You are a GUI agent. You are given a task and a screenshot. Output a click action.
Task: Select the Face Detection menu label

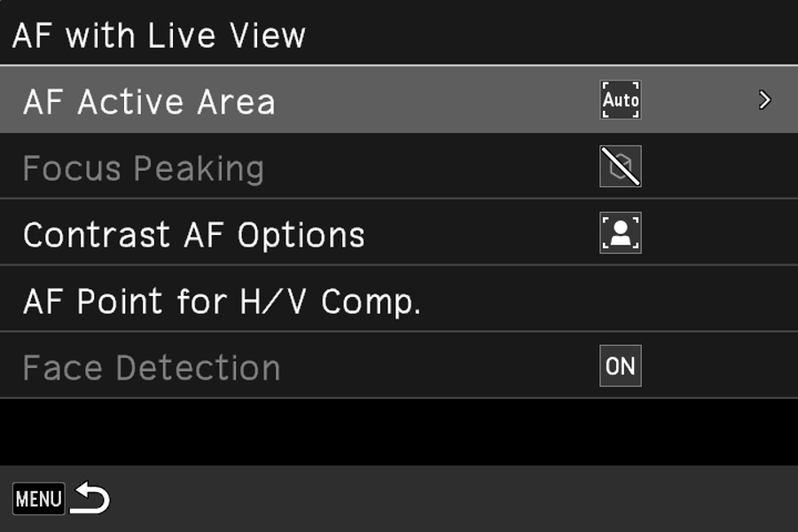coord(152,368)
